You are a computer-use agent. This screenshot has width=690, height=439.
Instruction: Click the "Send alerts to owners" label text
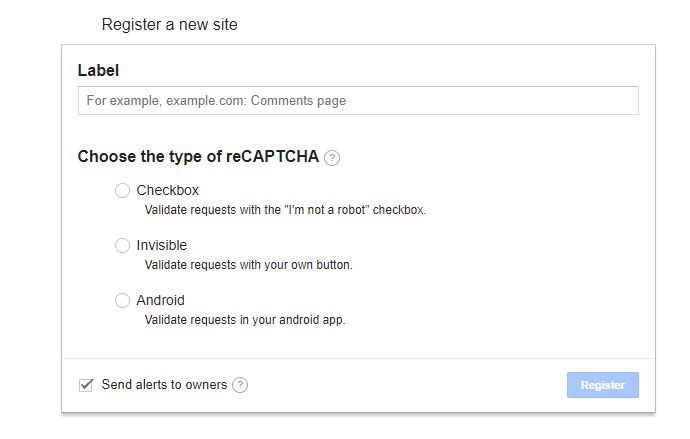point(164,384)
